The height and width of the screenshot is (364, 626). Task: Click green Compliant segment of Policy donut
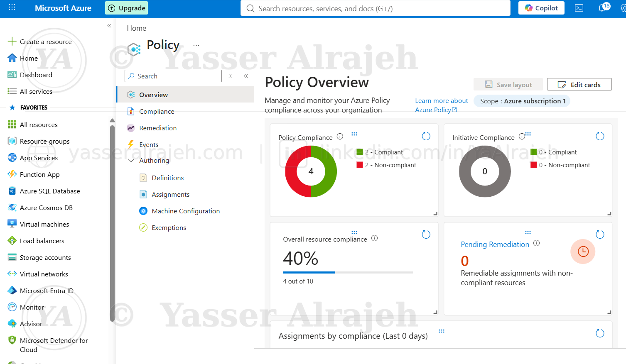tap(330, 171)
